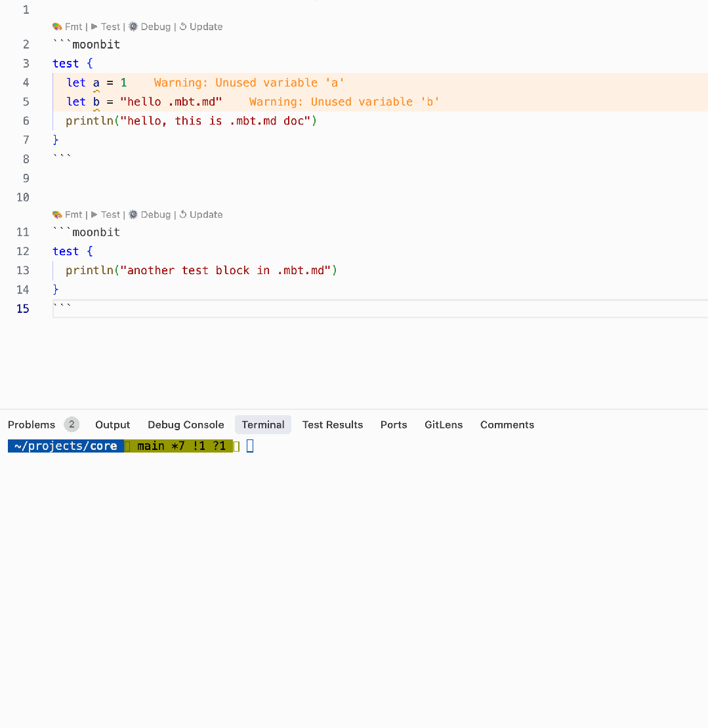
Task: Click the warning "Unused variable 'b'"
Action: coord(344,102)
